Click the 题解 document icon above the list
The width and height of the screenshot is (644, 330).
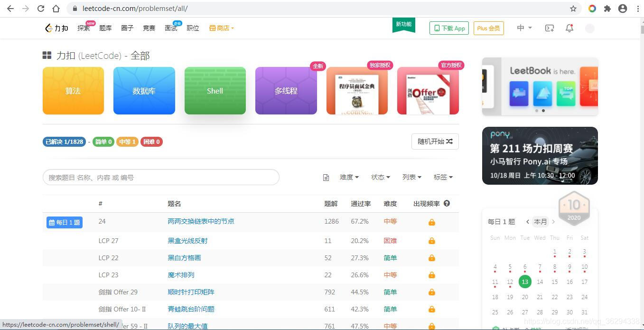click(326, 177)
